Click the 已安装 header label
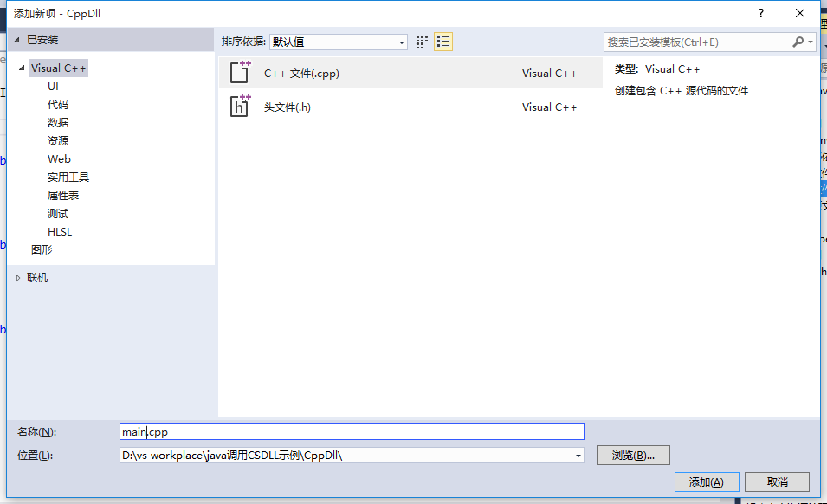 [x=42, y=40]
